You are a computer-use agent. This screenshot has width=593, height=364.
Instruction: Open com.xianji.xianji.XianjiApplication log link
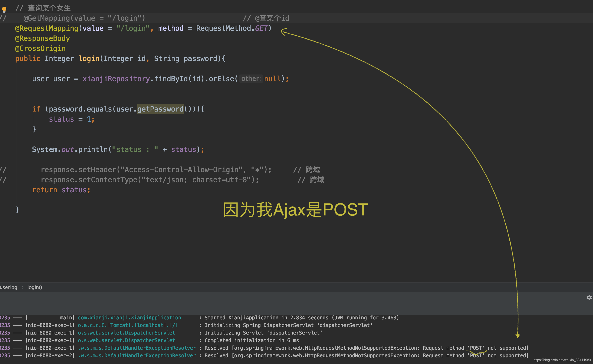pyautogui.click(x=129, y=318)
